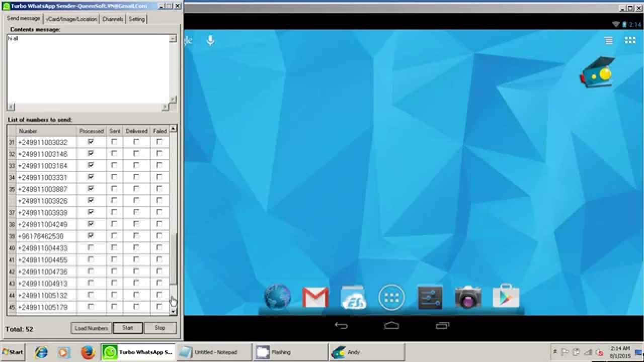Open the Android Settings app icon

coord(430,297)
